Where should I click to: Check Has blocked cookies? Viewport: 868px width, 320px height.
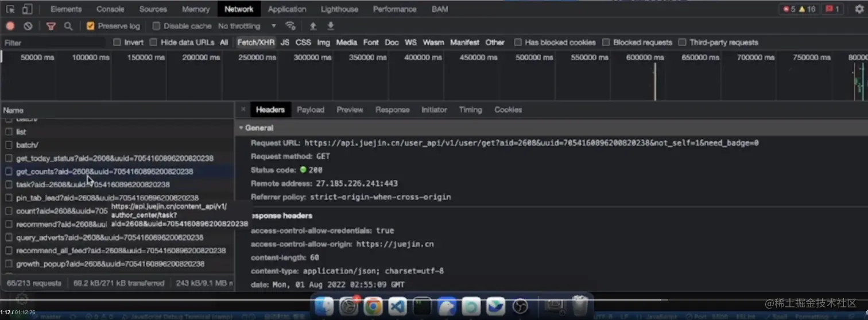click(x=518, y=42)
